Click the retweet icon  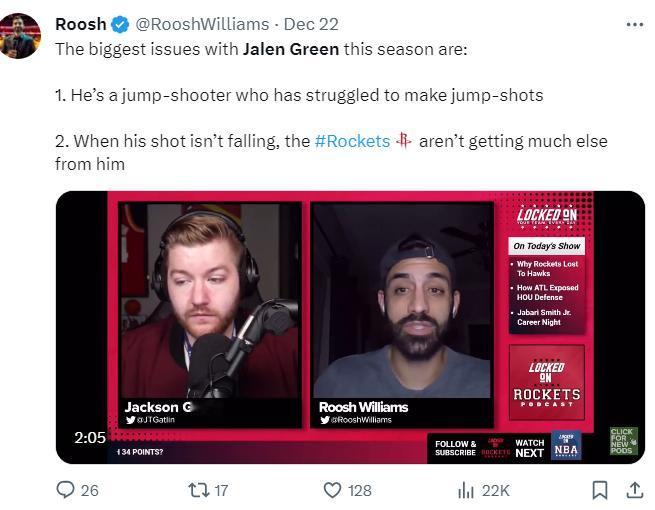[198, 490]
